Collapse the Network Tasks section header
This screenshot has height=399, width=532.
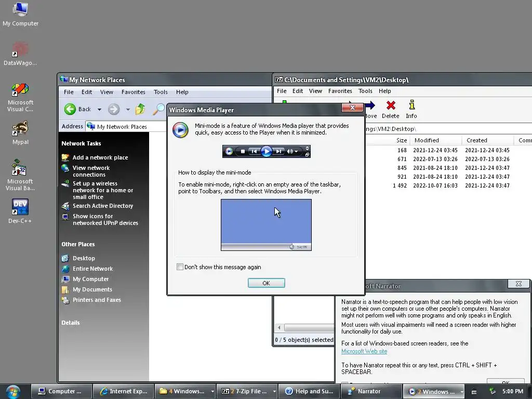coord(81,143)
